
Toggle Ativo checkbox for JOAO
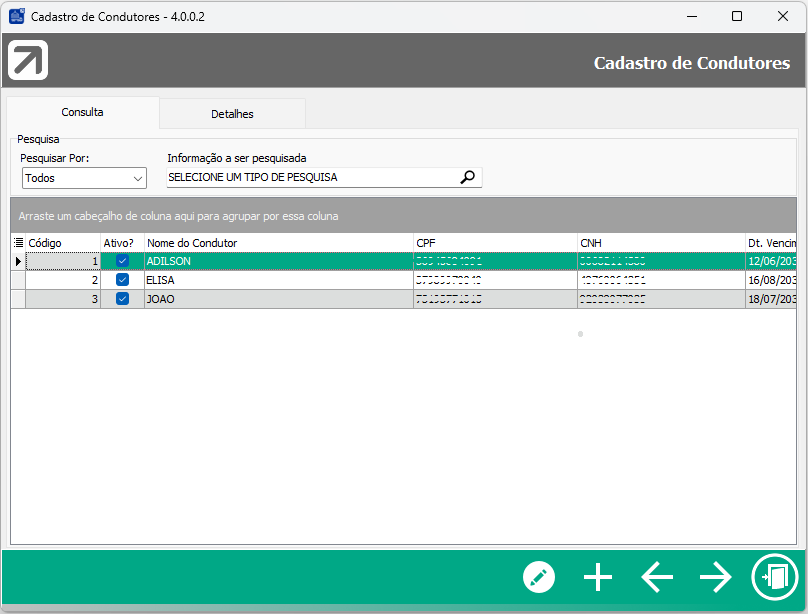(122, 298)
